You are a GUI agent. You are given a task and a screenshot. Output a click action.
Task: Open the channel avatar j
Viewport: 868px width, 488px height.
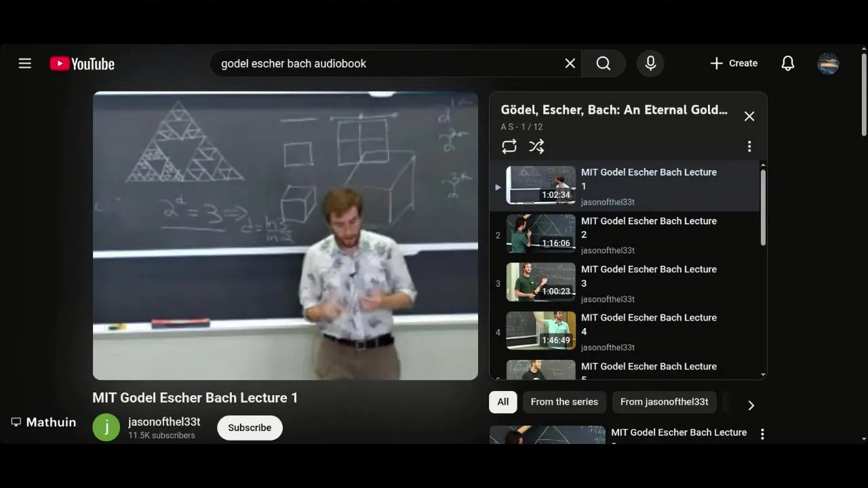click(106, 428)
